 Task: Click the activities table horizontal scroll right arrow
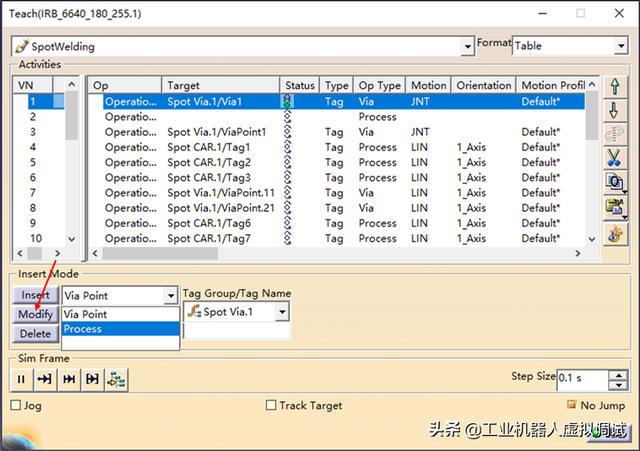577,253
